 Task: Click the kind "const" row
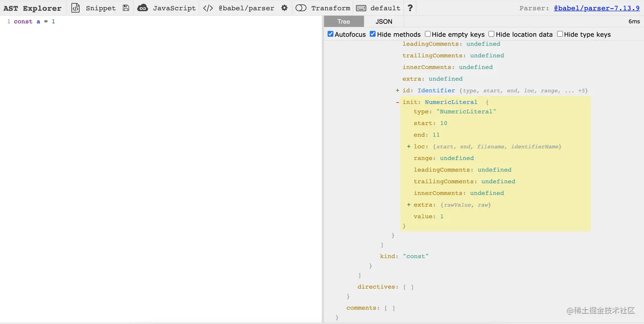(x=404, y=256)
